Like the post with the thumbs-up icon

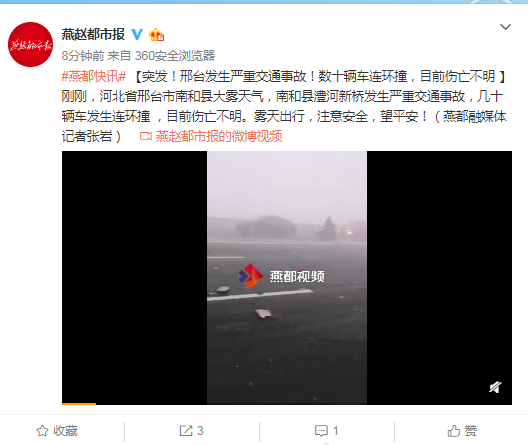(454, 431)
